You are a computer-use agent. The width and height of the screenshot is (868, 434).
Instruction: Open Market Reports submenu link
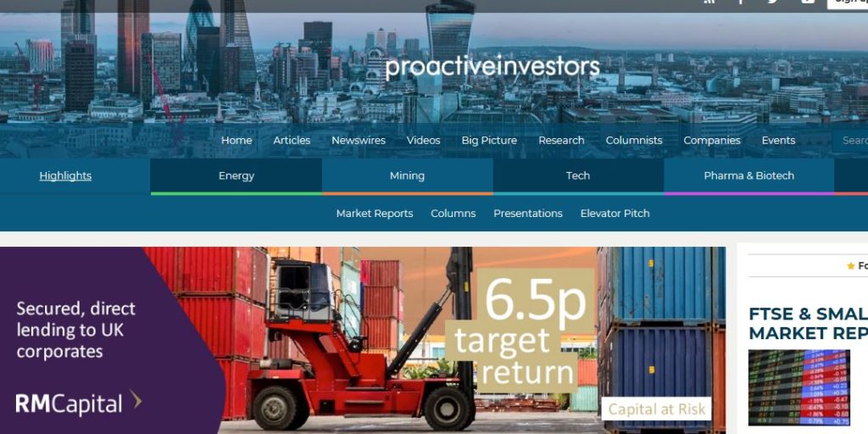[375, 214]
